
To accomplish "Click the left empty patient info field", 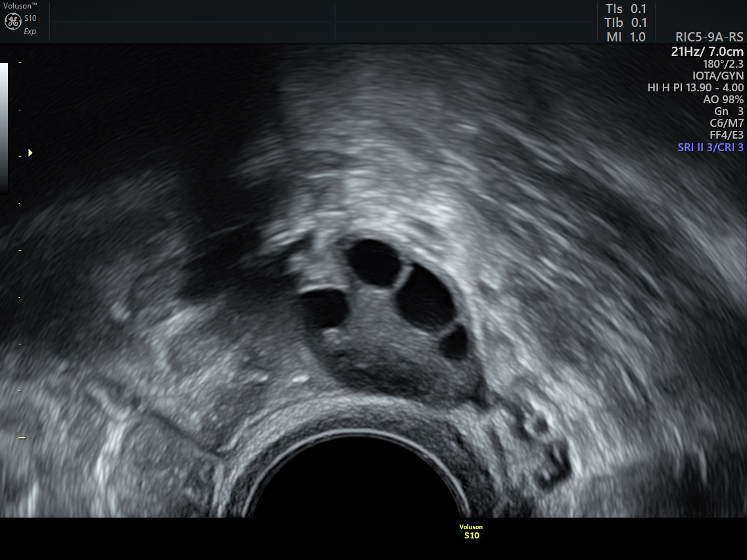I will (x=191, y=22).
